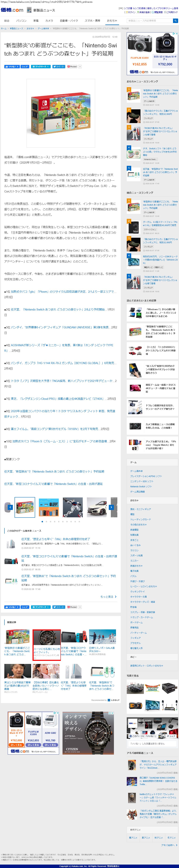Screen dimensions: 179x868
Task: Click the news search input field
Action: tap(150, 21)
